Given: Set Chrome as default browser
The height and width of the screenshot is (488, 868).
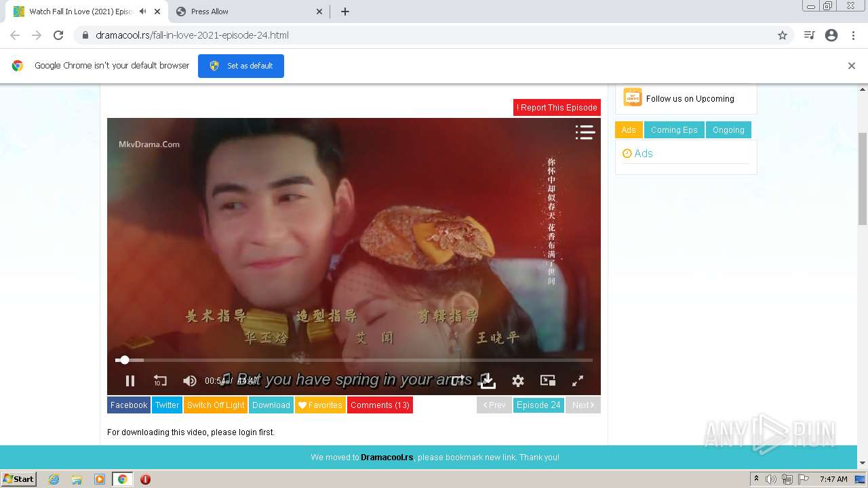Looking at the screenshot, I should coord(241,66).
